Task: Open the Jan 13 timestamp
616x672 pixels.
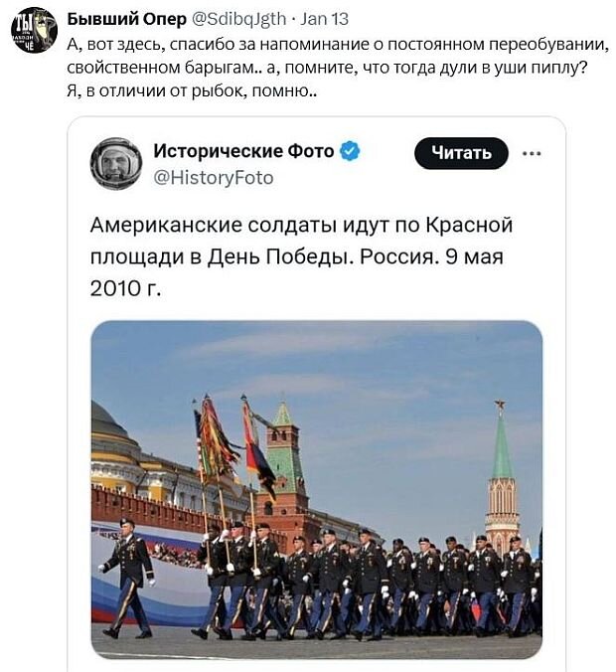Action: click(x=324, y=19)
